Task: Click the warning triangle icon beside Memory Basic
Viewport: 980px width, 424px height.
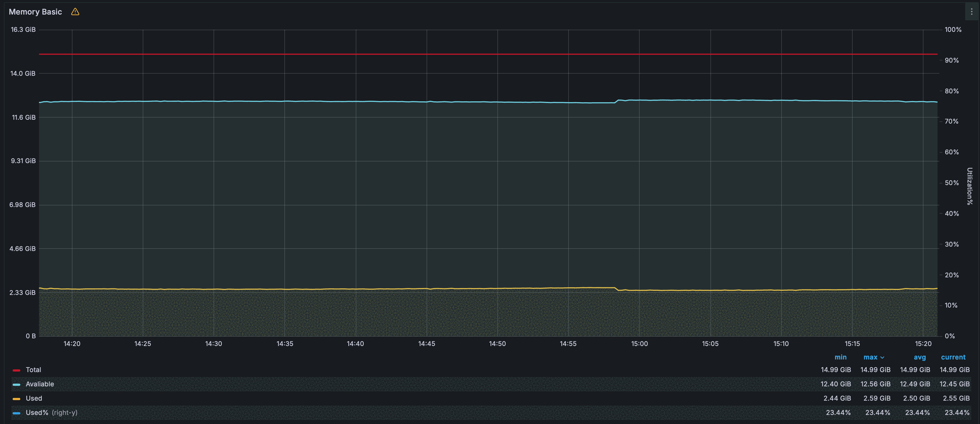Action: (75, 12)
